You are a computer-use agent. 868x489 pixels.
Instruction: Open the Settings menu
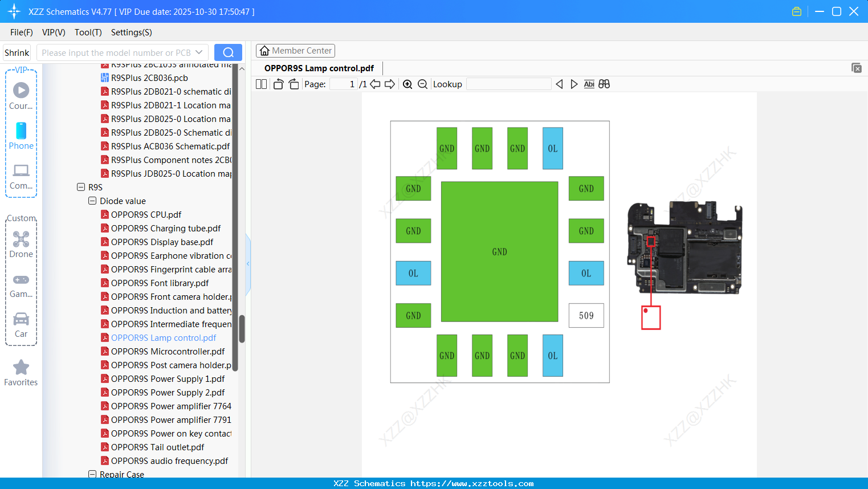(132, 32)
